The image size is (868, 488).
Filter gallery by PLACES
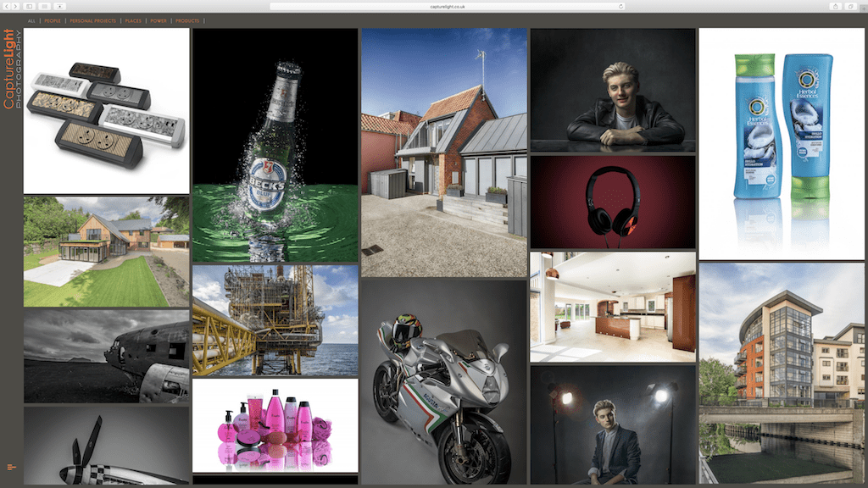(133, 21)
